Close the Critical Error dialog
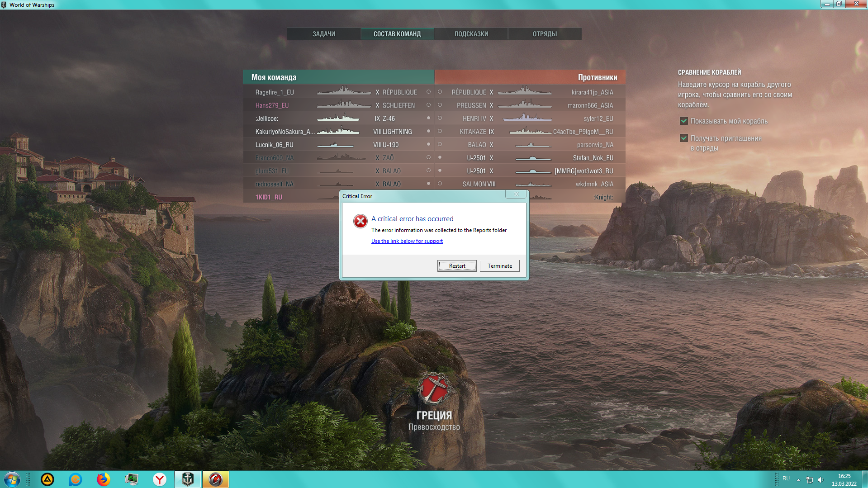The width and height of the screenshot is (868, 488). point(516,194)
